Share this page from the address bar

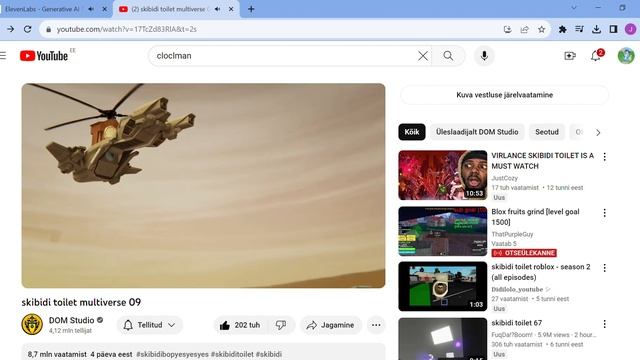click(x=524, y=29)
